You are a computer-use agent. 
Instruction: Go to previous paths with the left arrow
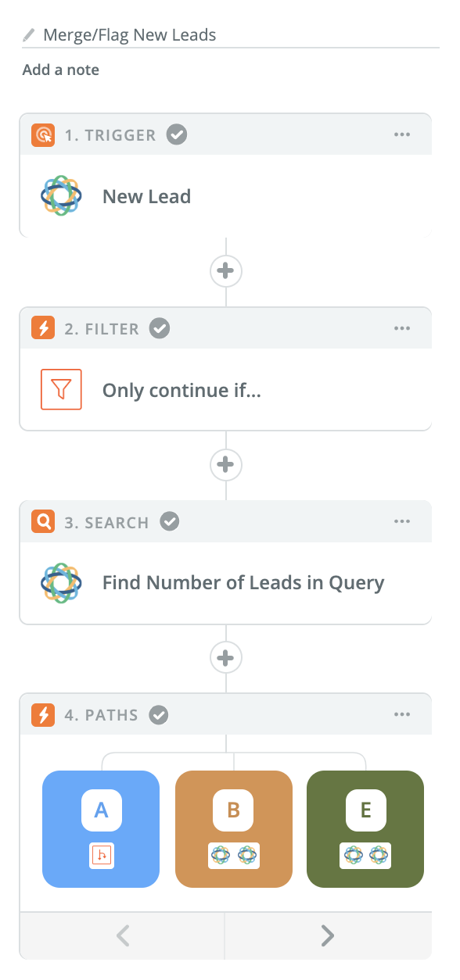pyautogui.click(x=122, y=935)
